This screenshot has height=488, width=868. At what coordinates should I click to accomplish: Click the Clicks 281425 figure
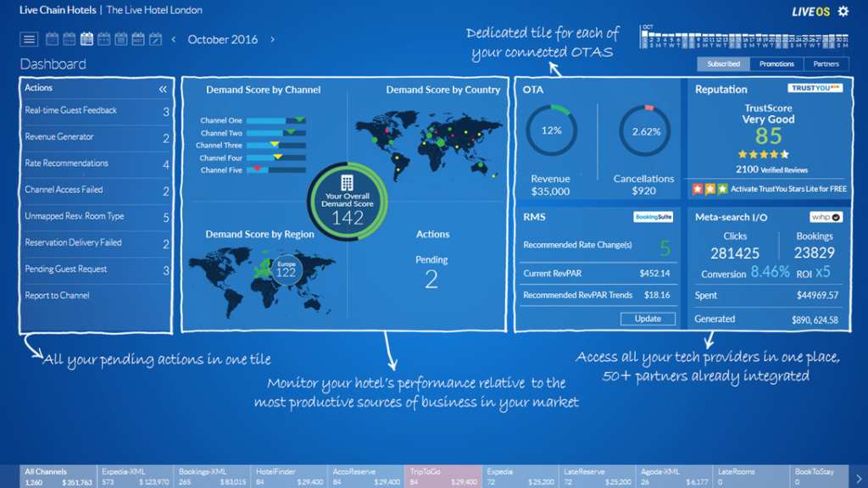pos(735,253)
